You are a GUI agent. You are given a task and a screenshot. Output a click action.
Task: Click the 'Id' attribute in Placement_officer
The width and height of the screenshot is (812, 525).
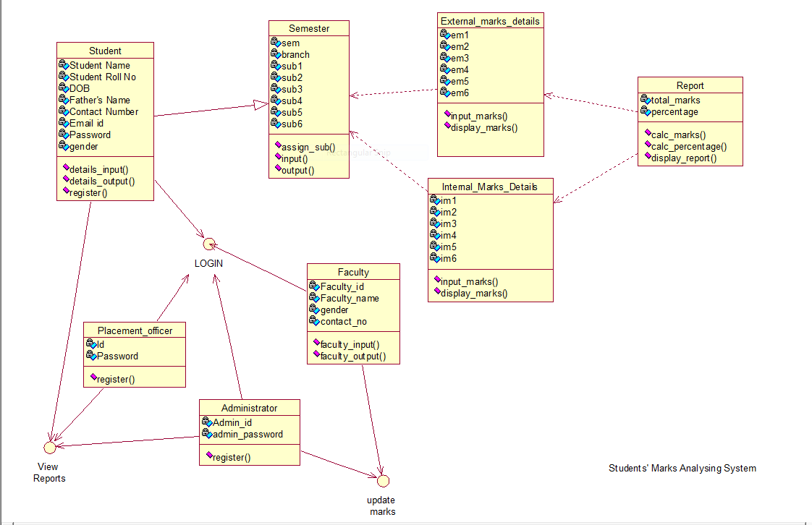tap(101, 344)
